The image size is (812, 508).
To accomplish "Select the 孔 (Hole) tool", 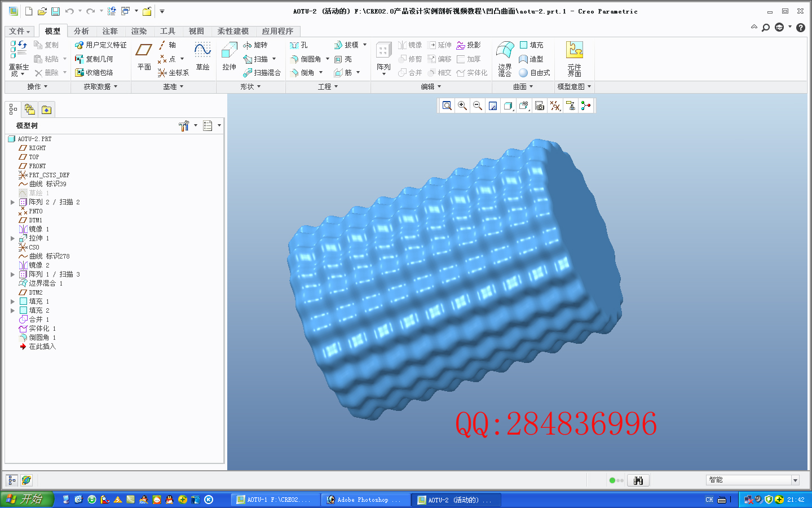I will 299,45.
